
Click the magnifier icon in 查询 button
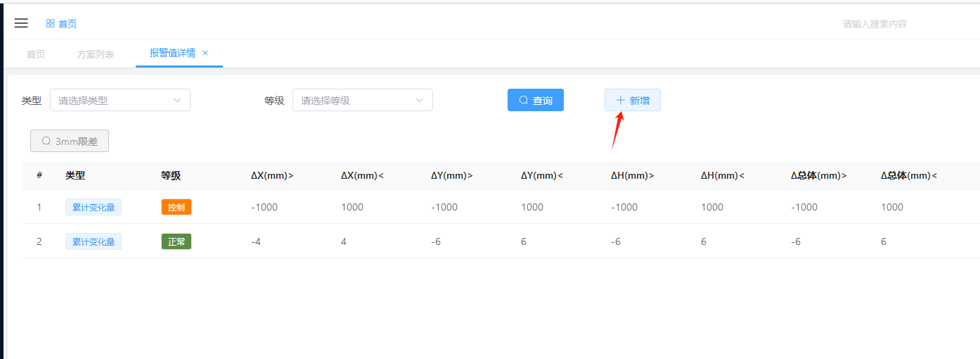(524, 100)
